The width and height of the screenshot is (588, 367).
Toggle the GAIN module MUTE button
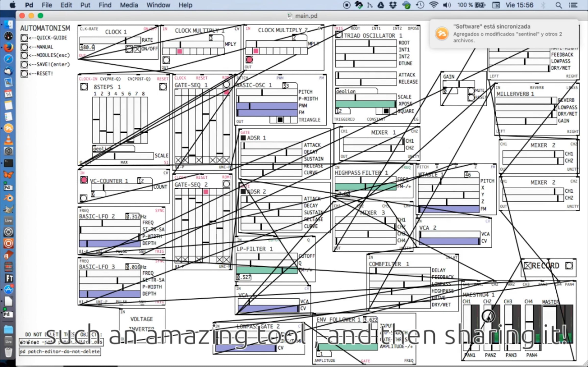(x=471, y=91)
